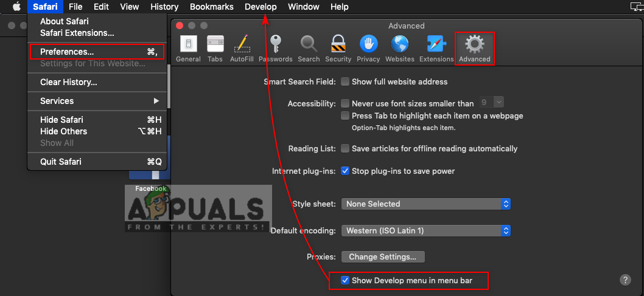The image size is (644, 296).
Task: Click the Change Settings… proxies button
Action: (383, 257)
